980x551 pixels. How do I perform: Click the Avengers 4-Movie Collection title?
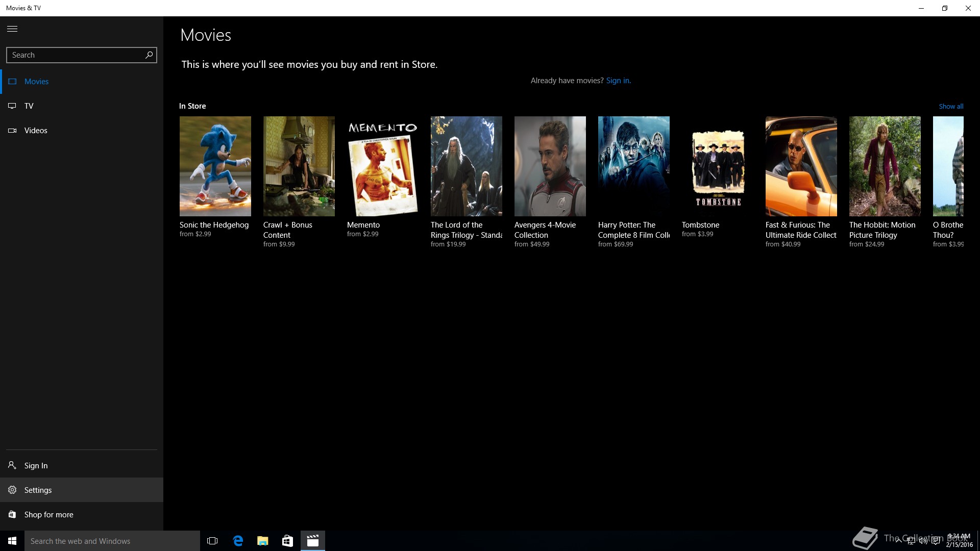click(x=545, y=230)
